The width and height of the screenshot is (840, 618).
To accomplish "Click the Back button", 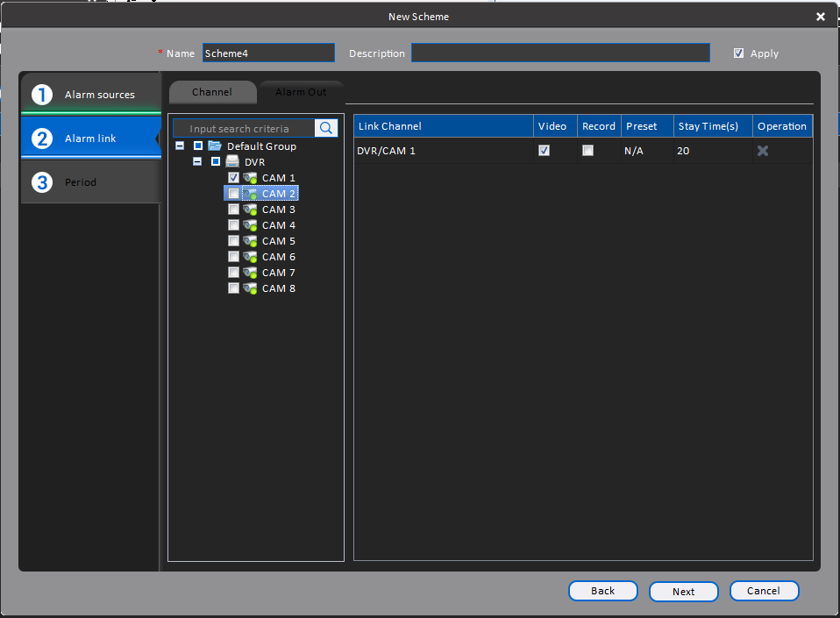I will [x=602, y=591].
